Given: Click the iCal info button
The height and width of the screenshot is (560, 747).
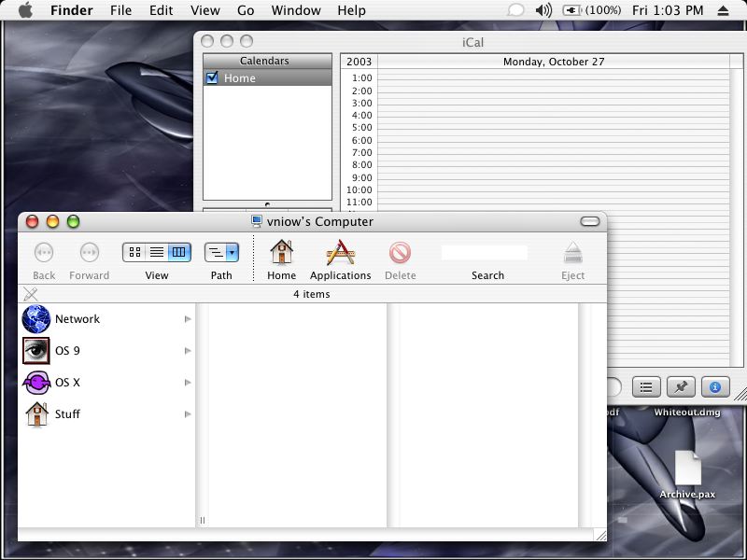Looking at the screenshot, I should click(x=715, y=386).
